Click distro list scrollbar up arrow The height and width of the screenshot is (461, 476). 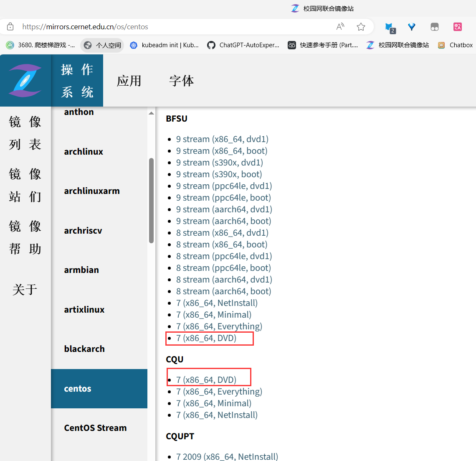[151, 113]
